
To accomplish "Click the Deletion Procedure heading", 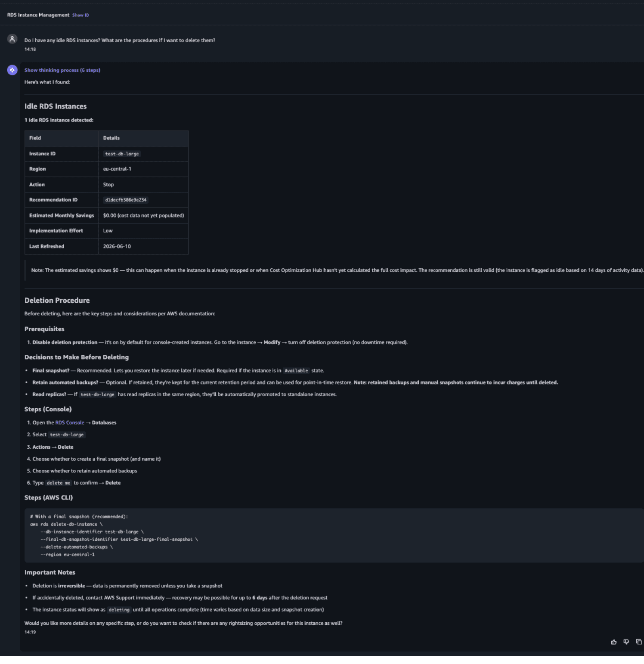I will [57, 301].
